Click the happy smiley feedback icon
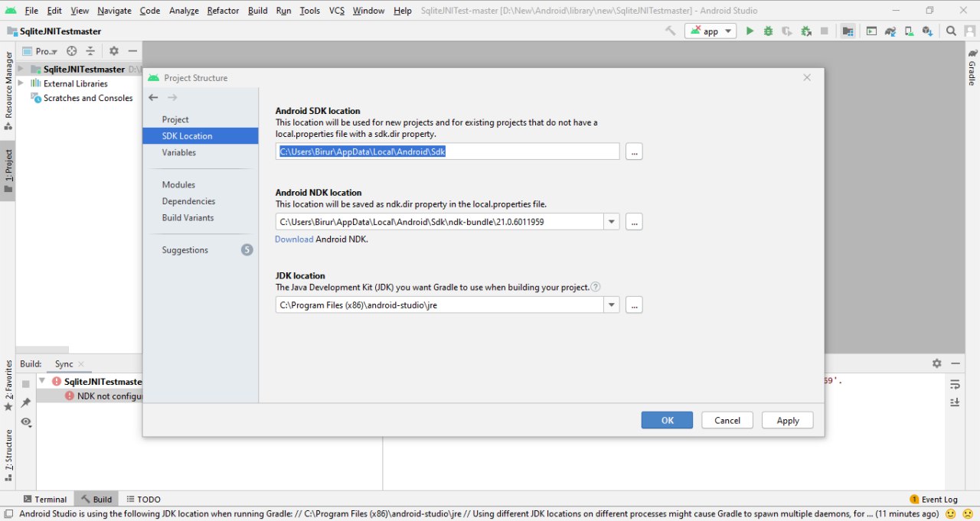 (x=951, y=514)
